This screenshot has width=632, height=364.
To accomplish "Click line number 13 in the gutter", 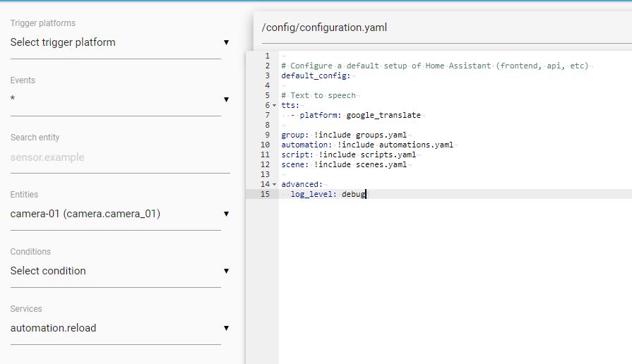I will coord(265,174).
